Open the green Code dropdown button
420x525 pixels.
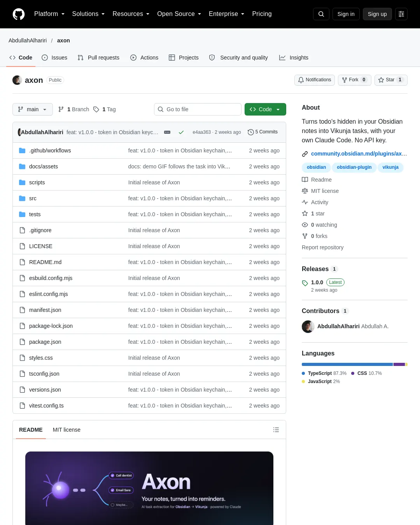pyautogui.click(x=265, y=109)
